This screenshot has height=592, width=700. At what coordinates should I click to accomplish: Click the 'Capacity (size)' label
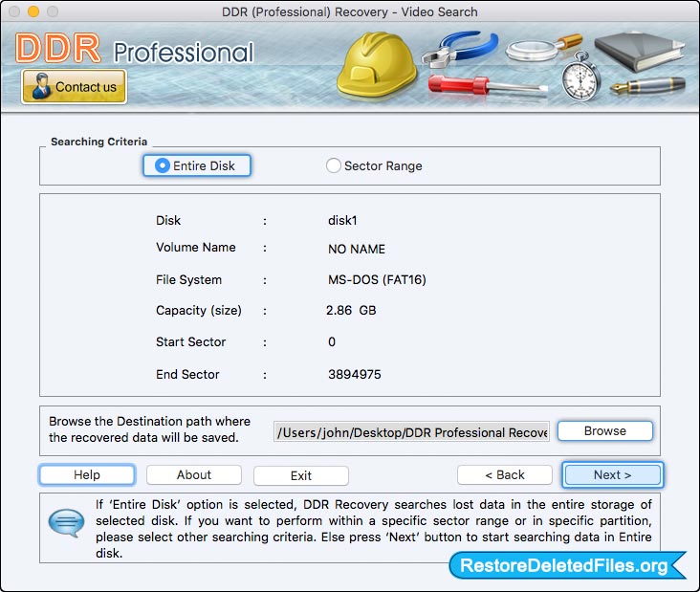[x=199, y=310]
